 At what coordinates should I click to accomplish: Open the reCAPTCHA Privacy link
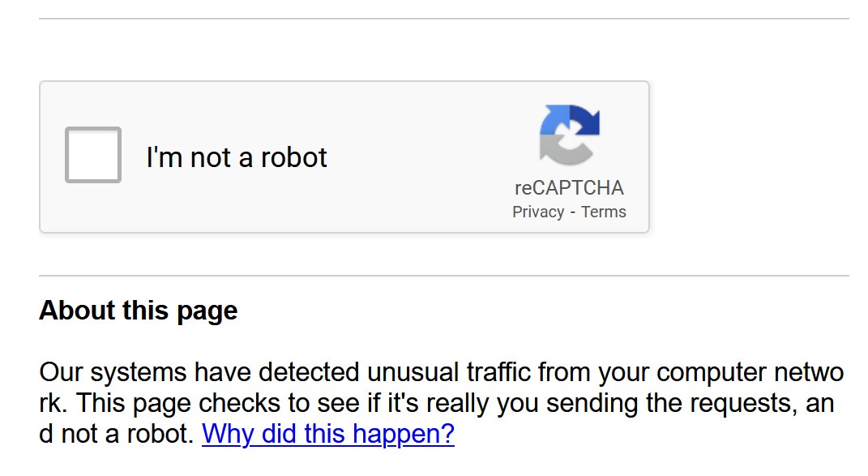pyautogui.click(x=538, y=212)
